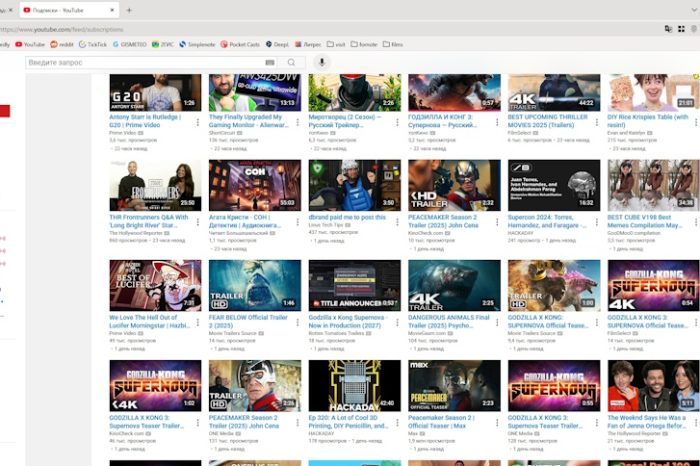Open title 'We Love The Hell Out of Lucifer'
Screen dimensions: 700x466
pyautogui.click(x=150, y=321)
